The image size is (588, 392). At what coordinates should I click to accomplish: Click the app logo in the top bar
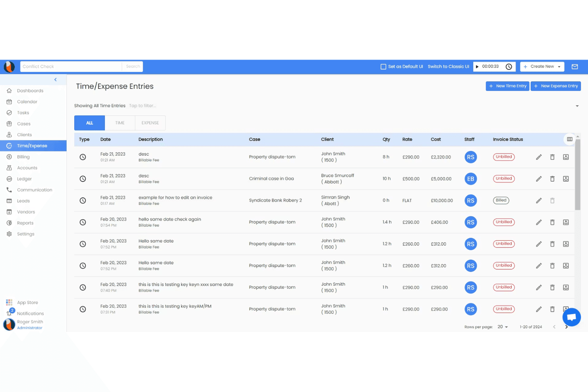click(x=9, y=67)
